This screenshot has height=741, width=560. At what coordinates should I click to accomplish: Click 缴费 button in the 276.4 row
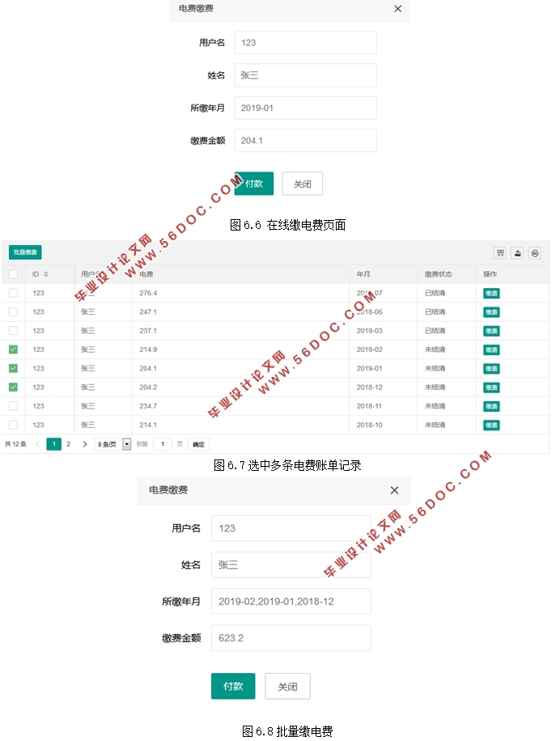coord(491,294)
